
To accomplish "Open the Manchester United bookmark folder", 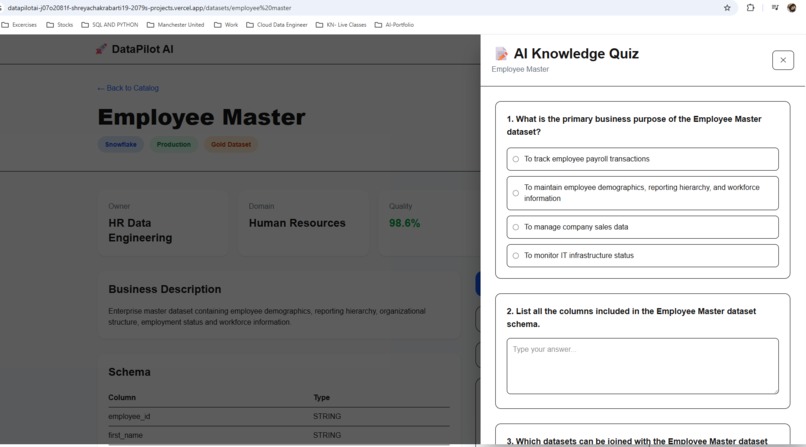I will click(175, 25).
